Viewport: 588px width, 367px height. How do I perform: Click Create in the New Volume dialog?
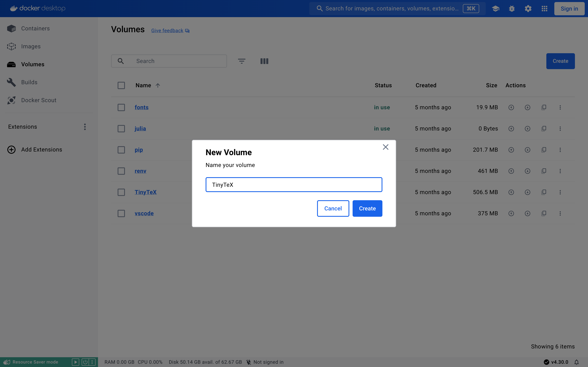click(367, 209)
